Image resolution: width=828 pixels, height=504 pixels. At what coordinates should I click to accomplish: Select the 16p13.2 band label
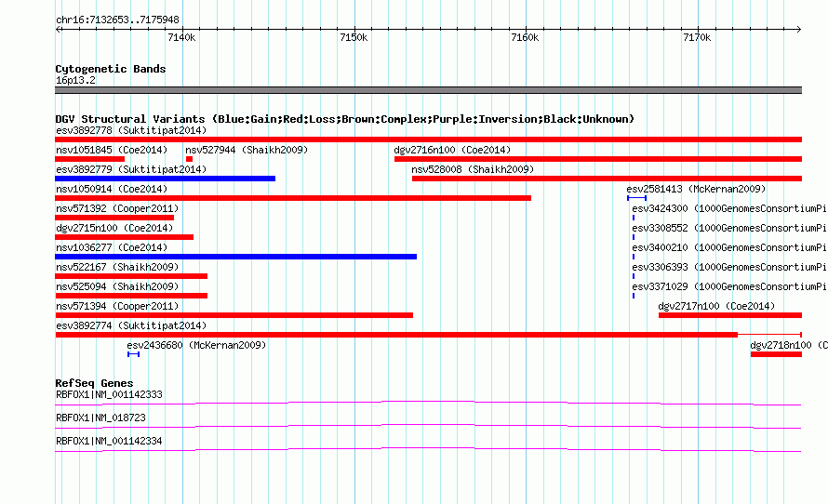pos(75,80)
